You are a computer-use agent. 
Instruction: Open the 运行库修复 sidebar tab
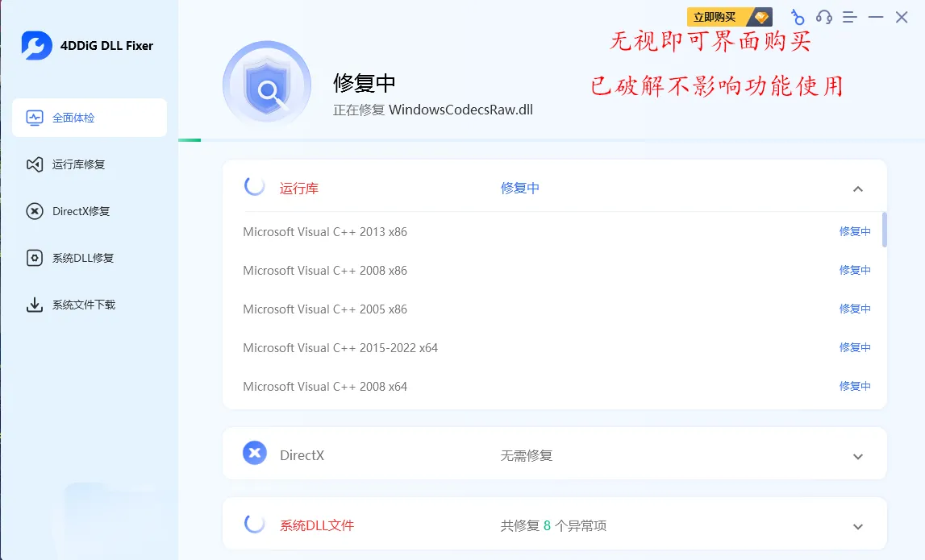tap(90, 164)
